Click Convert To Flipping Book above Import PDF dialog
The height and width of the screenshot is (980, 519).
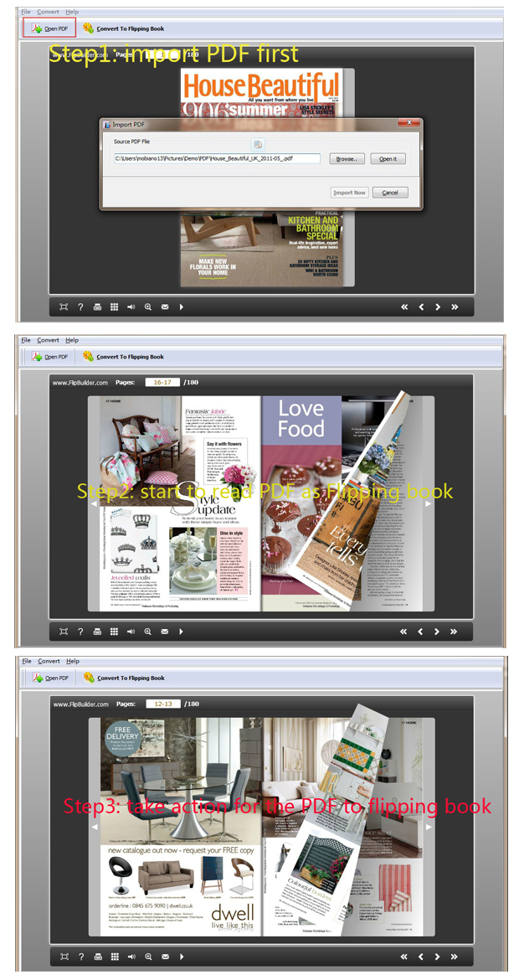pyautogui.click(x=124, y=28)
